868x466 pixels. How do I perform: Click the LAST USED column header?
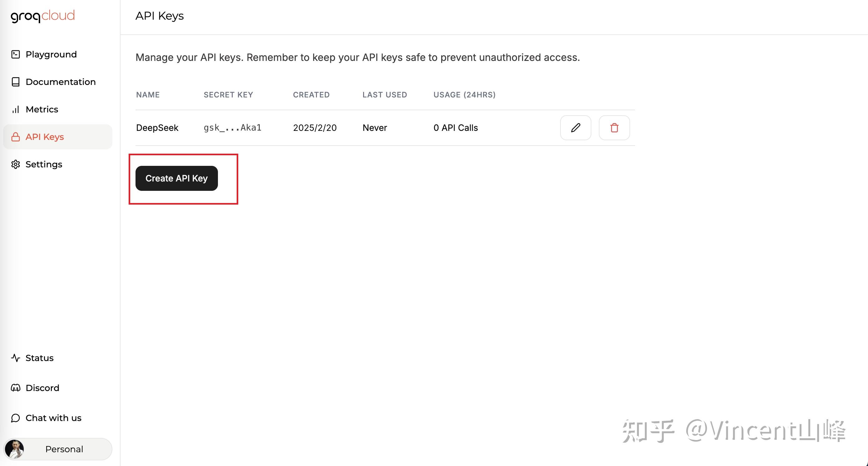[x=385, y=95]
